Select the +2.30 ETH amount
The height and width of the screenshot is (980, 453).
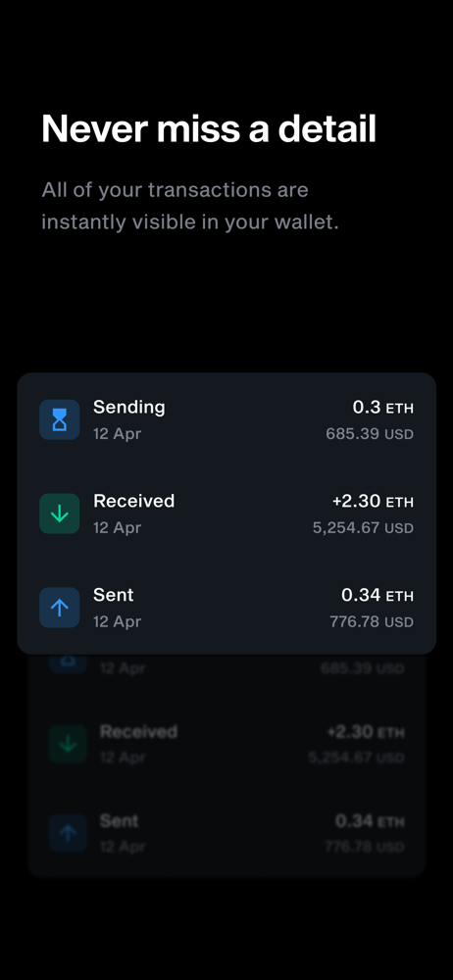point(373,501)
